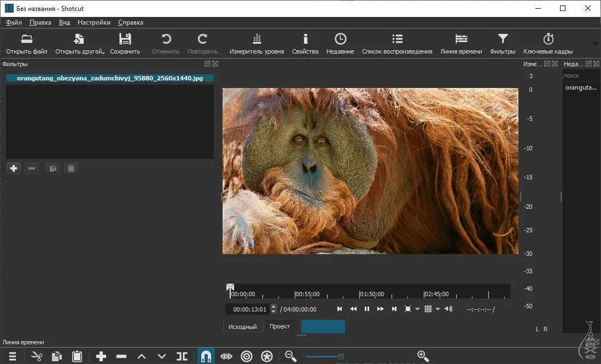This screenshot has width=601, height=364.
Task: Click the timeline scissors cut icon
Action: coord(37,356)
